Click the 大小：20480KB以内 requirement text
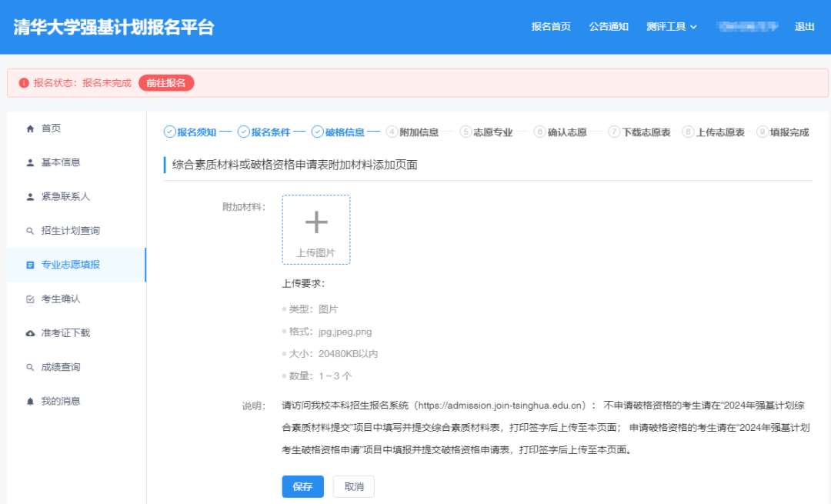The height and width of the screenshot is (504, 831). tap(333, 354)
